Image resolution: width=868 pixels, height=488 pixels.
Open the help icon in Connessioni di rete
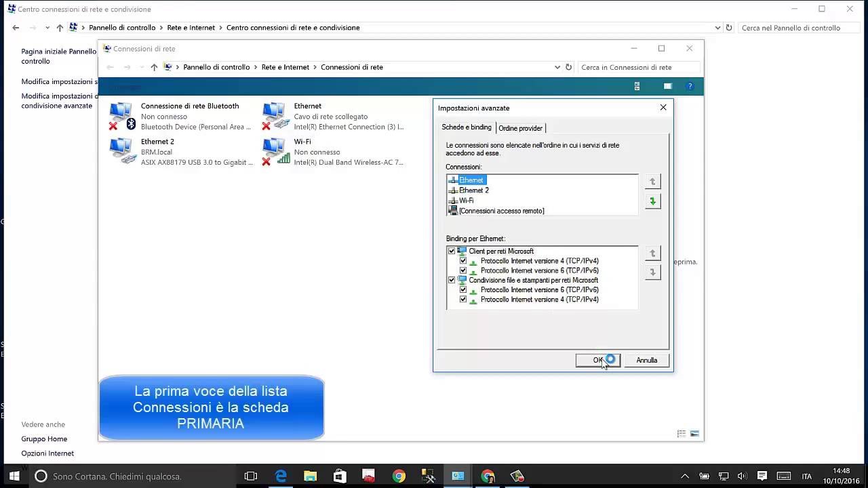coord(690,86)
